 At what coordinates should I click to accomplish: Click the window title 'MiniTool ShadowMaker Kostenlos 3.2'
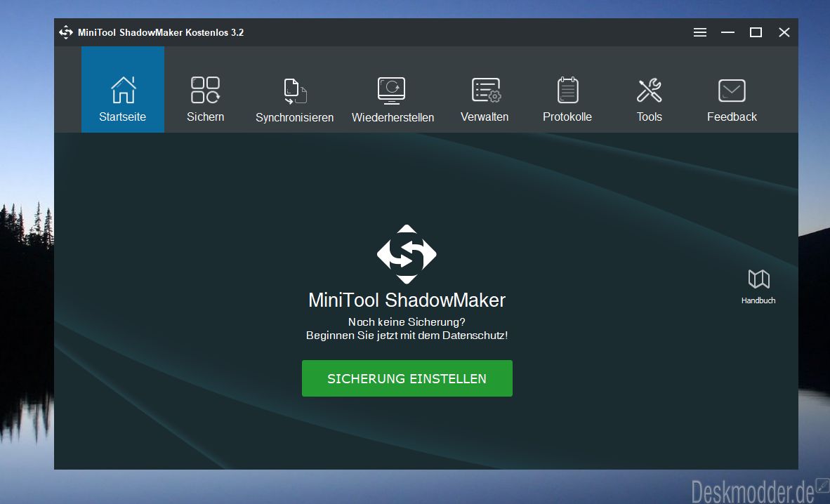click(160, 32)
